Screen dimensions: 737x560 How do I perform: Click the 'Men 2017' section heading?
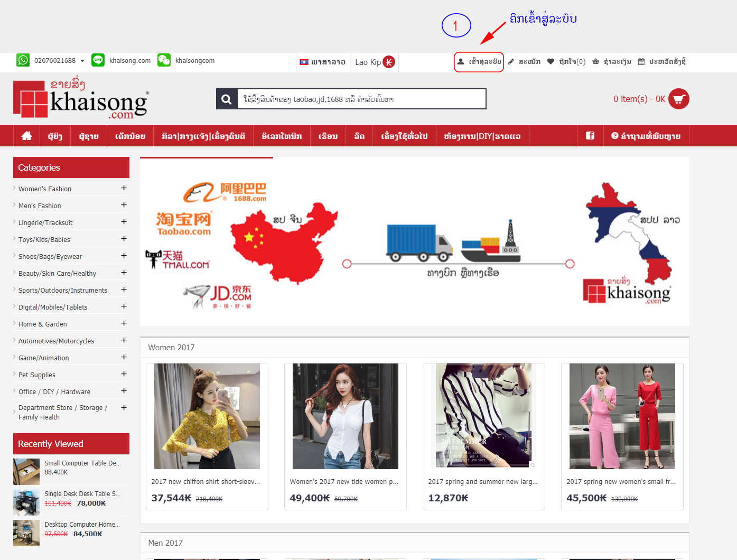(x=165, y=543)
